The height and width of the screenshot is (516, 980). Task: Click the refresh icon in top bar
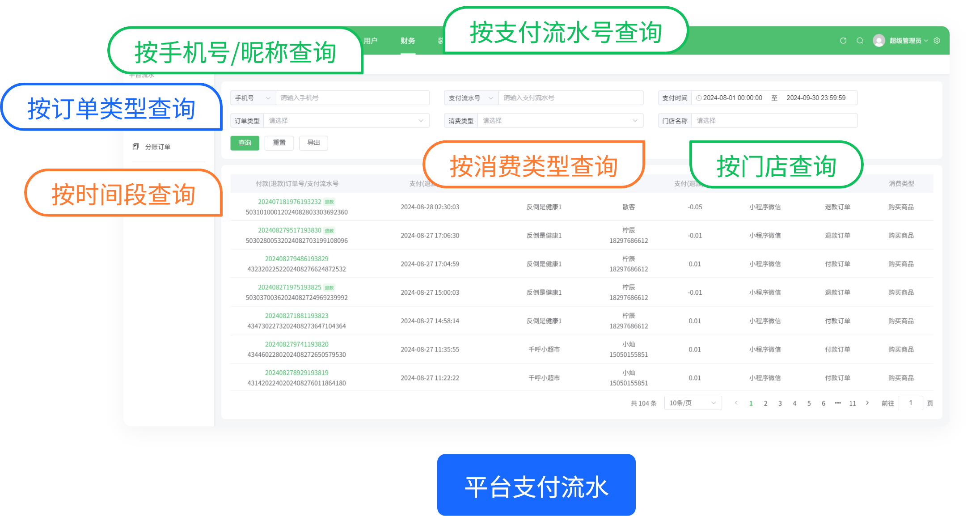pyautogui.click(x=843, y=41)
